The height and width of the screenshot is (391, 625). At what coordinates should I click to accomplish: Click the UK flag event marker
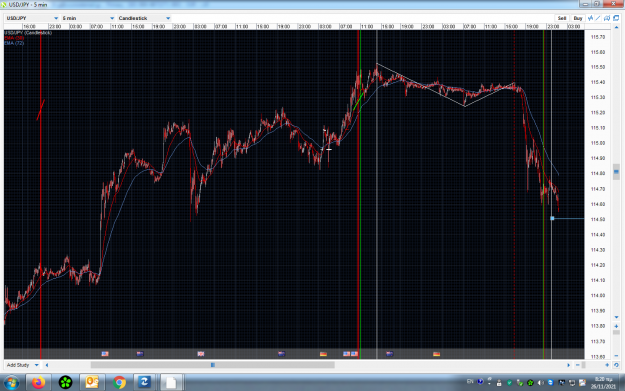tap(201, 354)
